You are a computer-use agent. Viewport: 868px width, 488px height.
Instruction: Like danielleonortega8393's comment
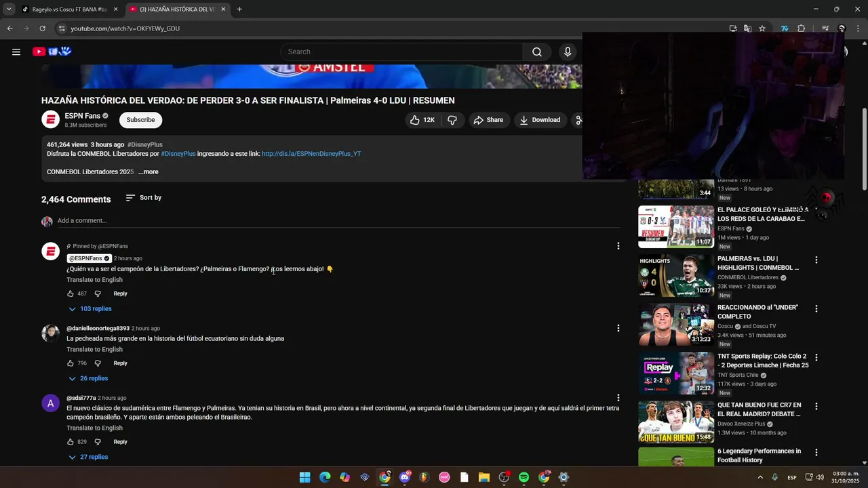click(71, 363)
